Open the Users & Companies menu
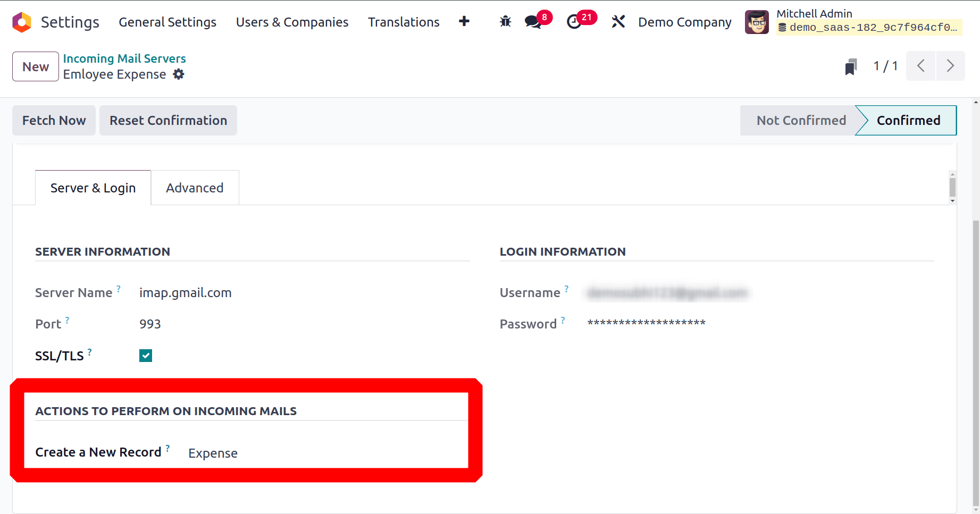This screenshot has width=980, height=514. (292, 22)
